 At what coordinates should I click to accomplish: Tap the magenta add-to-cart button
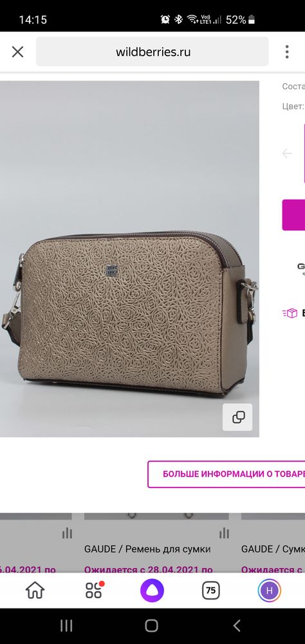click(293, 215)
